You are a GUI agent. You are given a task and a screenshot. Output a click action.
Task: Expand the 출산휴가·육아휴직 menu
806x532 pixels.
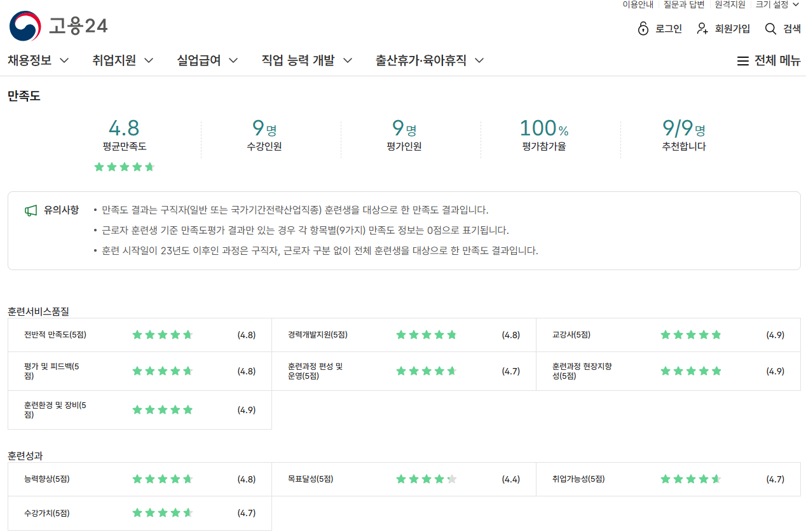[430, 60]
